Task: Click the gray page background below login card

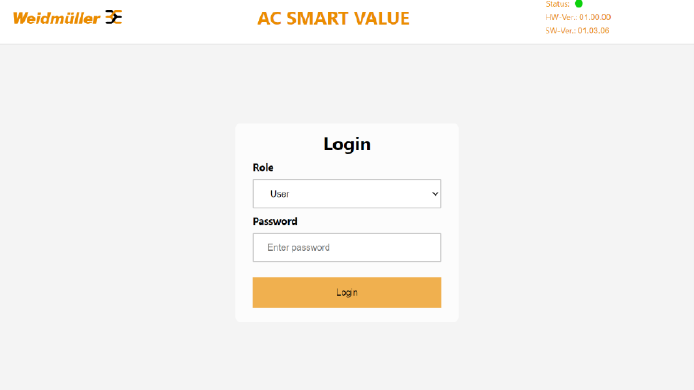Action: pyautogui.click(x=347, y=356)
